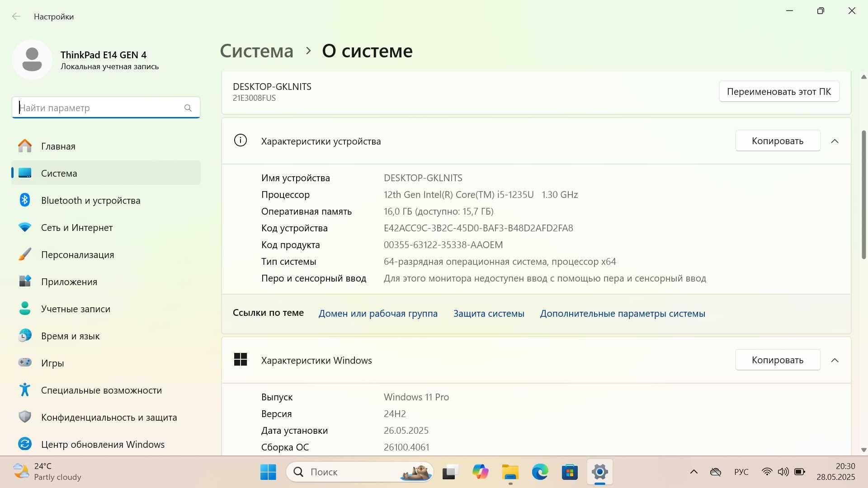Image resolution: width=868 pixels, height=488 pixels.
Task: Go back with the arrow icon
Action: click(16, 16)
